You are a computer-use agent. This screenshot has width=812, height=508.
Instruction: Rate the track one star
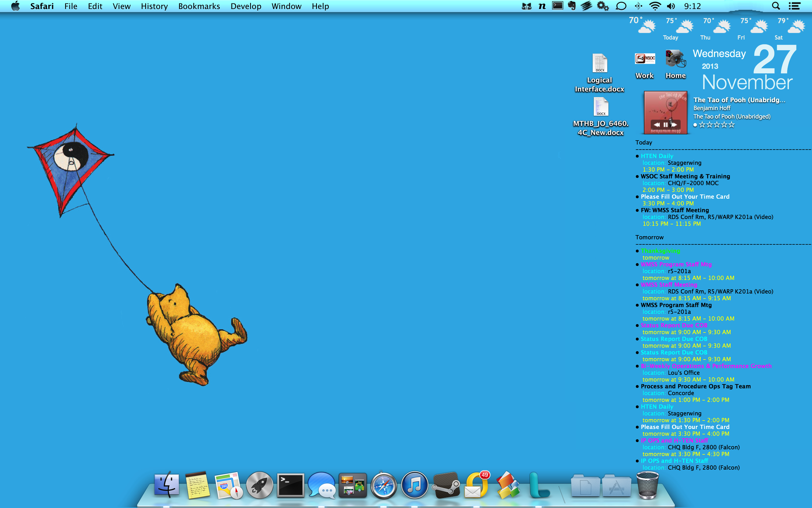pyautogui.click(x=702, y=125)
